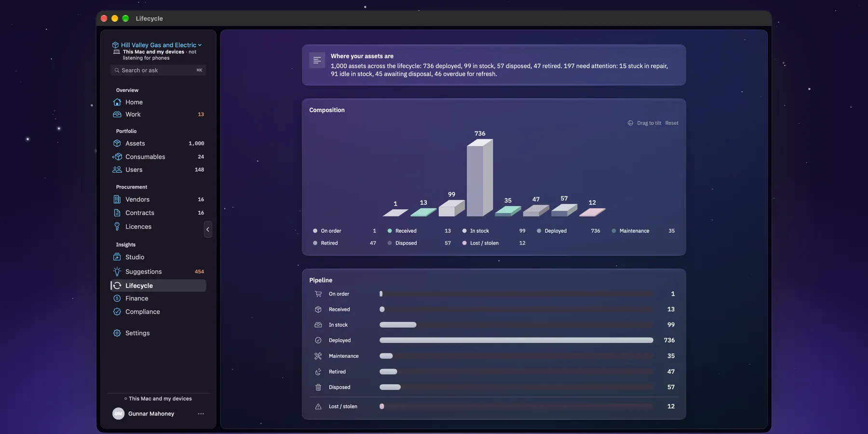Click the Drag to tilt control
868x434 pixels.
tap(644, 123)
